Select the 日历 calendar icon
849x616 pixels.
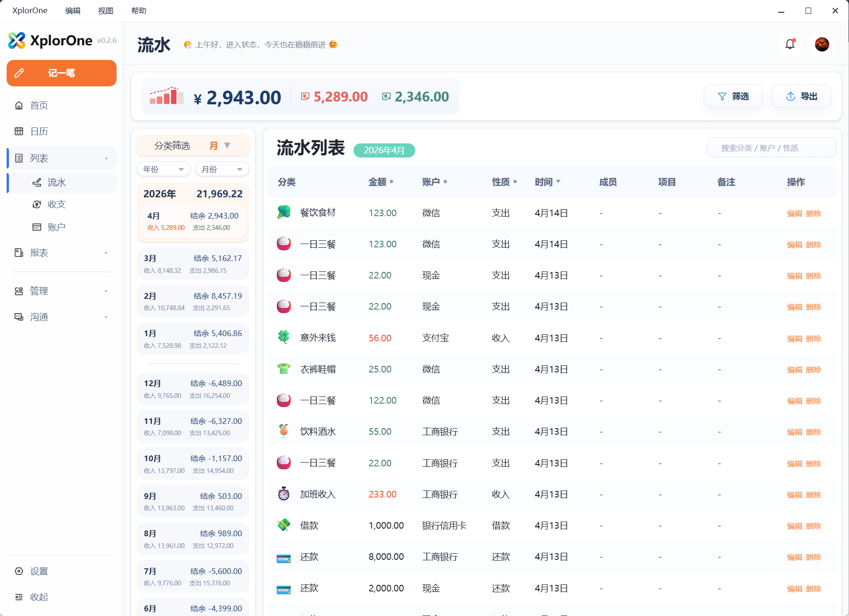click(x=19, y=131)
